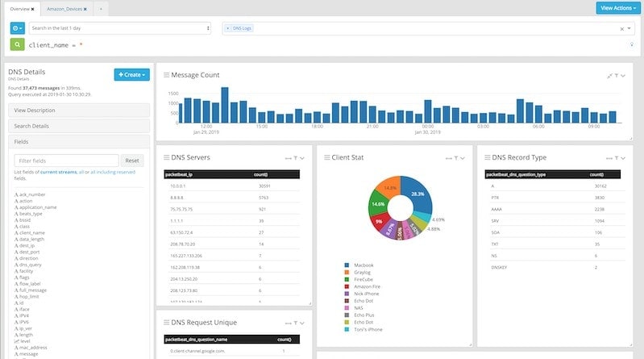This screenshot has height=359, width=644.
Task: Add a new tab with the plus
Action: click(x=101, y=9)
